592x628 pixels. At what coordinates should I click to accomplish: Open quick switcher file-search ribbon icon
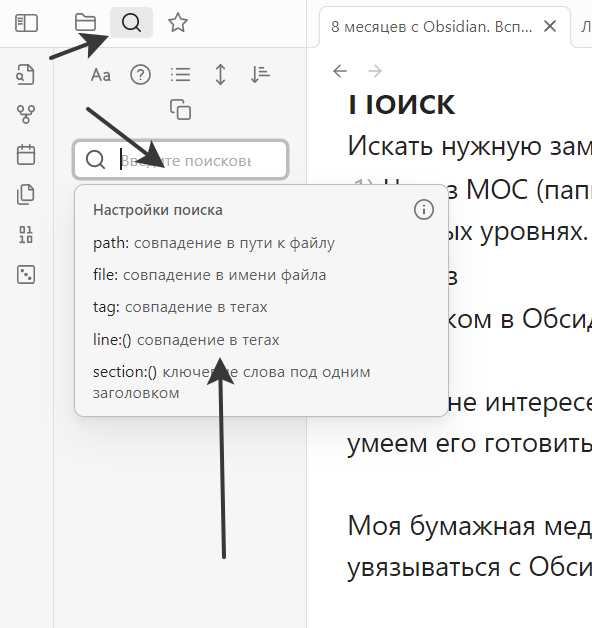(x=26, y=74)
